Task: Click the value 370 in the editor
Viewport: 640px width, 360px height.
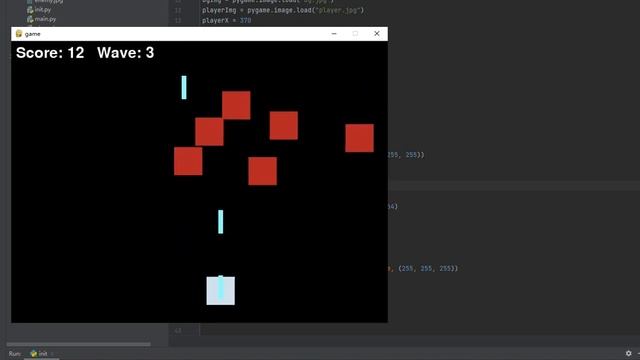Action: 245,20
